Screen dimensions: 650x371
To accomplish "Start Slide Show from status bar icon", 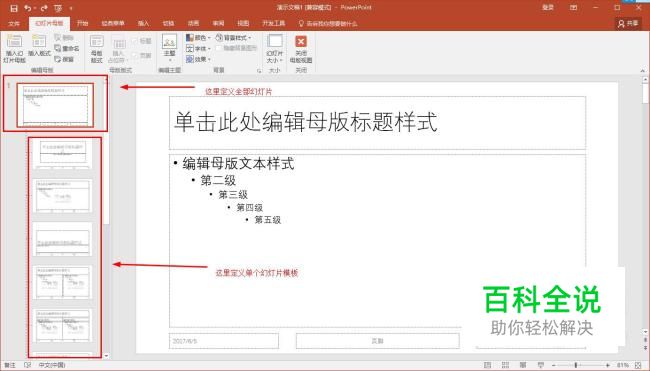I will (541, 365).
